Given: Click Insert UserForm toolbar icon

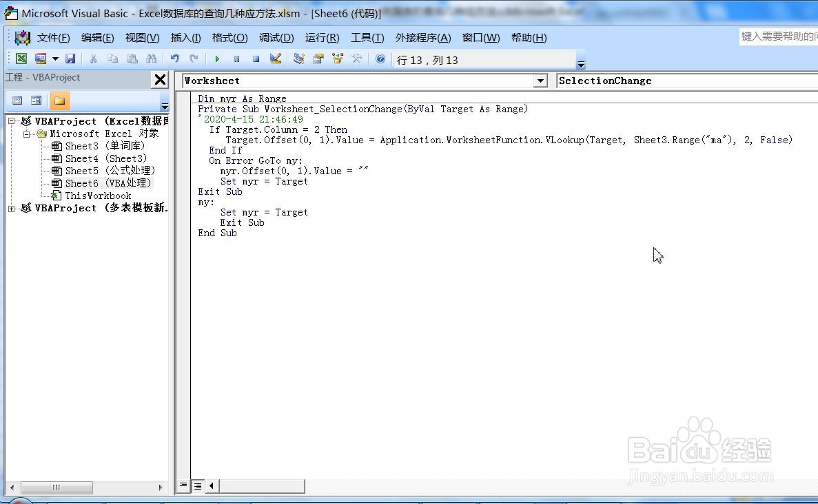Looking at the screenshot, I should (x=41, y=59).
